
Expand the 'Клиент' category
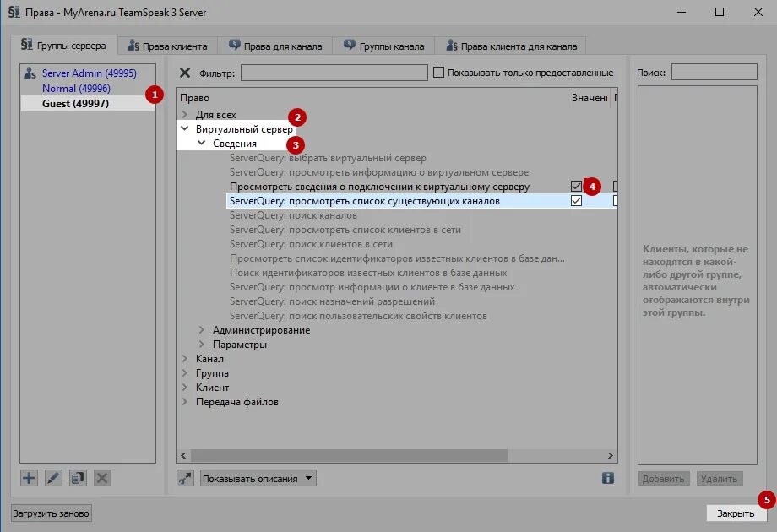coord(185,388)
